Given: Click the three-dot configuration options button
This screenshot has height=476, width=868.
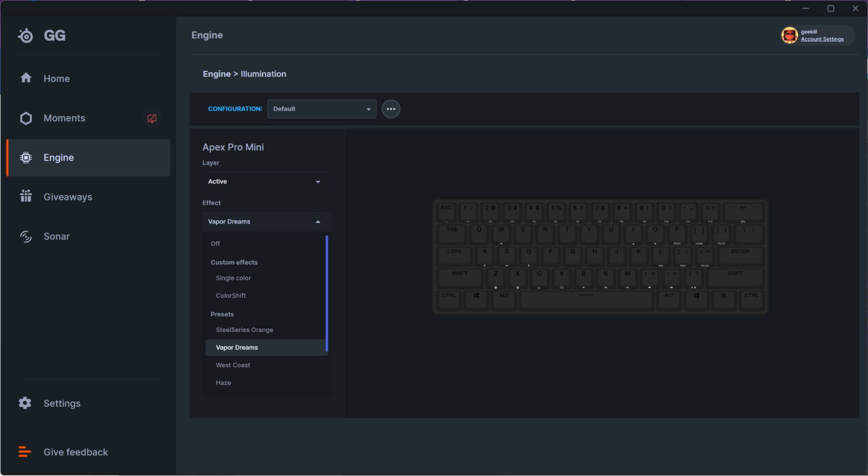Looking at the screenshot, I should pos(391,109).
